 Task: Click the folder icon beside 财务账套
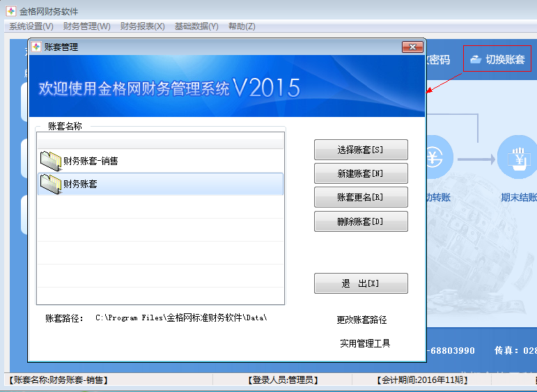51,184
